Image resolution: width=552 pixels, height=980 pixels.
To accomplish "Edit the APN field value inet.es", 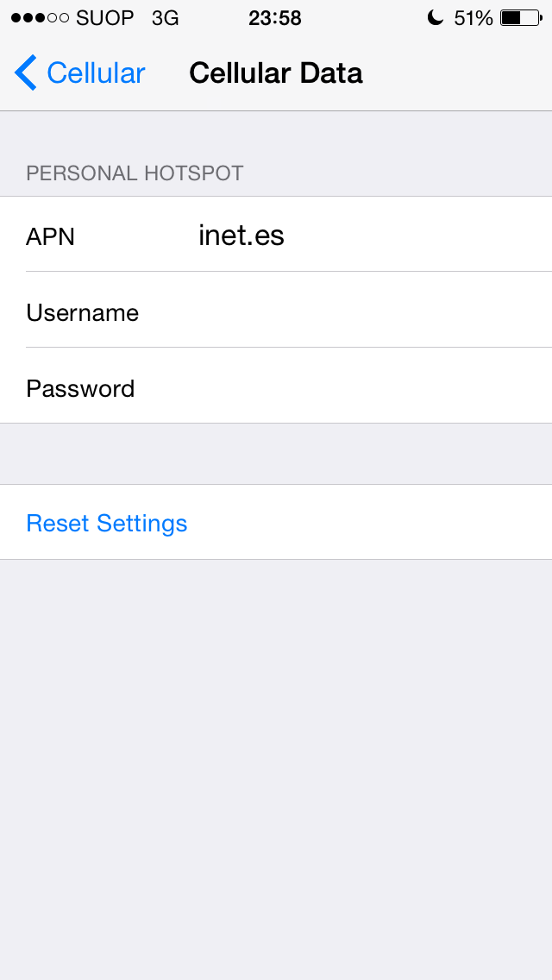I will pyautogui.click(x=241, y=236).
